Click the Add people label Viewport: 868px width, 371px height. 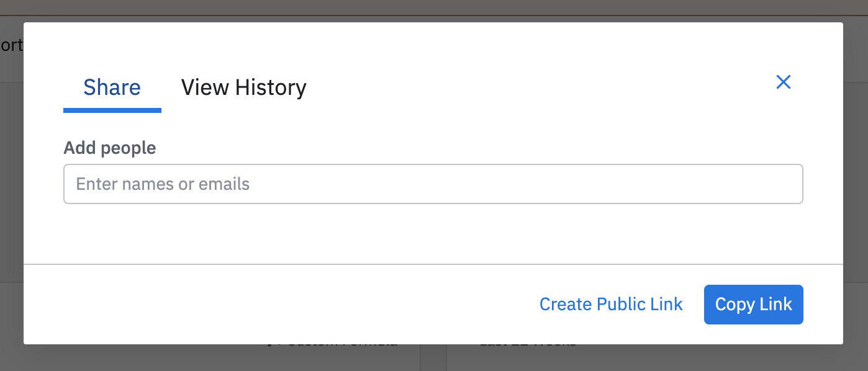(x=110, y=148)
